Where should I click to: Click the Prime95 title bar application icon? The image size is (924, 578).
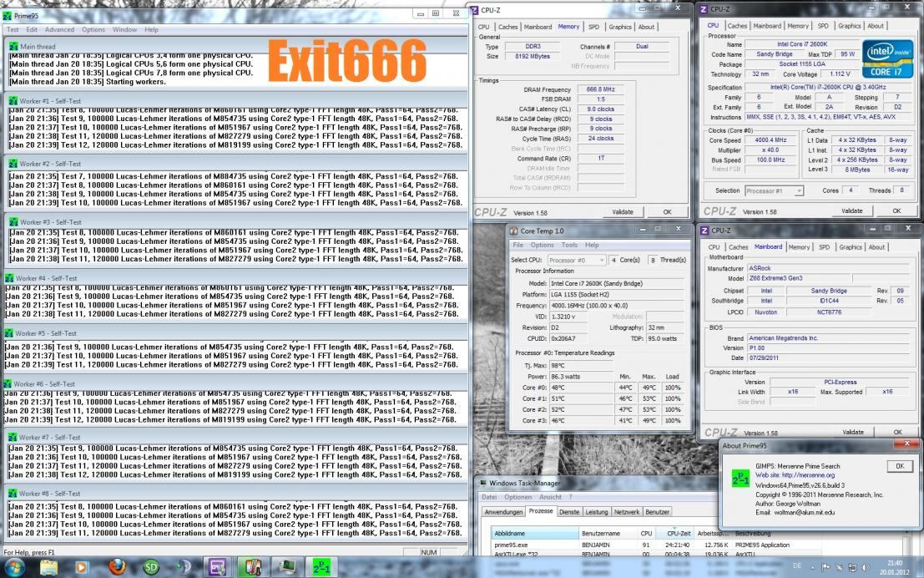(7, 15)
